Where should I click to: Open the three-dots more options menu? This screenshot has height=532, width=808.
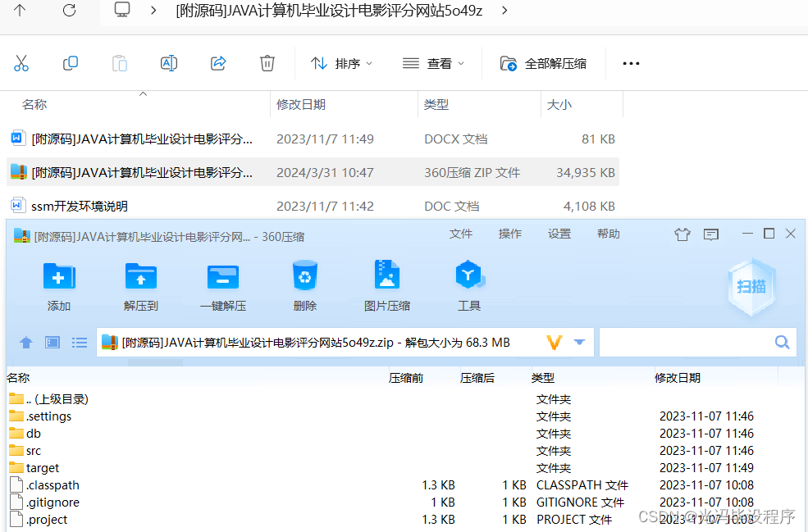point(631,63)
